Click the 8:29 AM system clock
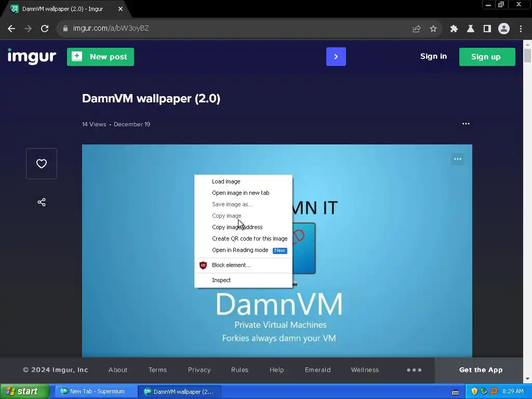The width and height of the screenshot is (532, 399). click(513, 392)
